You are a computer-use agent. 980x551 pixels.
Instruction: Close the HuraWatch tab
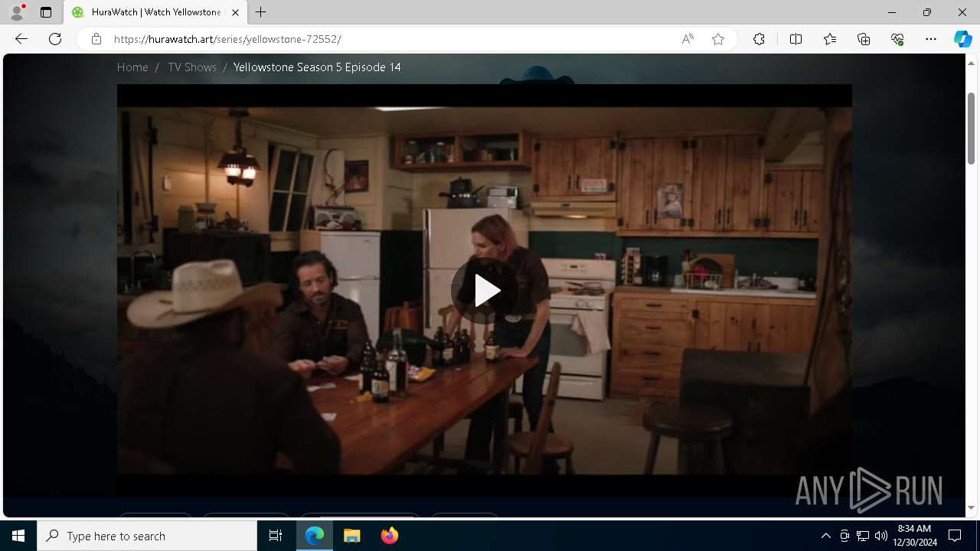point(235,12)
